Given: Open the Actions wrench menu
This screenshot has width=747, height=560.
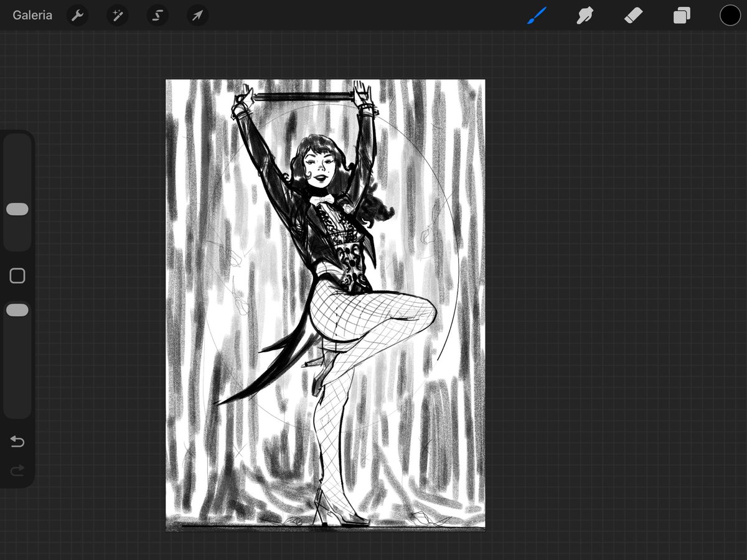Looking at the screenshot, I should point(77,16).
